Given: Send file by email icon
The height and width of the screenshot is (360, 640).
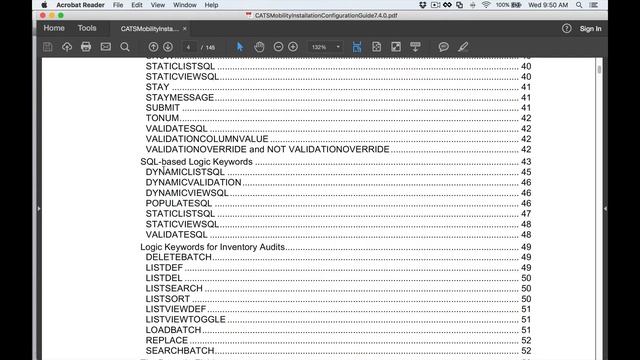Looking at the screenshot, I should 106,47.
